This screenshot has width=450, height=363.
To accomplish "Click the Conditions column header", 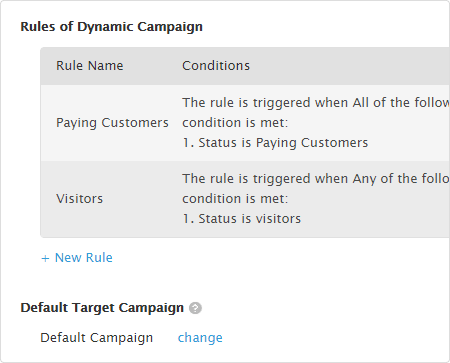I will tap(216, 66).
